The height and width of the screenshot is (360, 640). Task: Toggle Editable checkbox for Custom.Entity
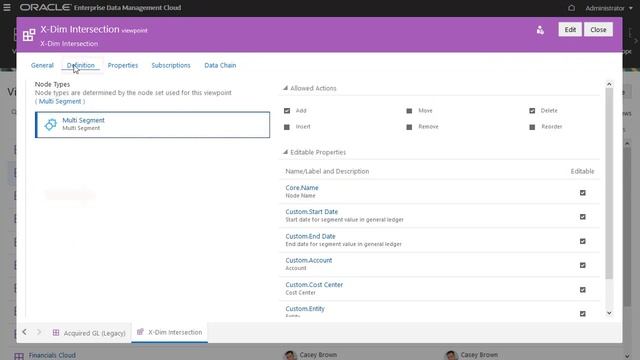pos(582,313)
